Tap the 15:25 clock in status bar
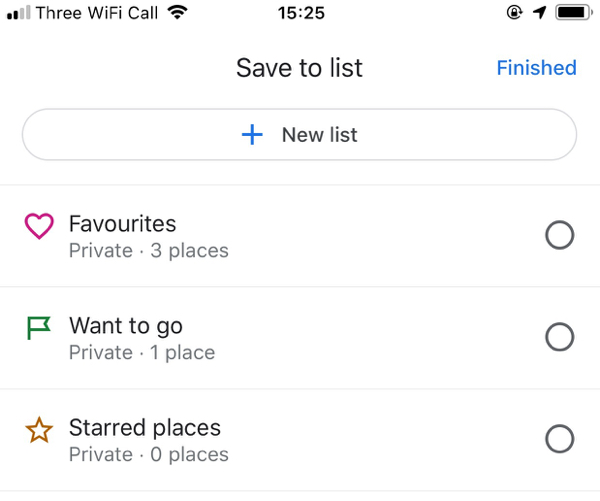The image size is (600, 501). [x=300, y=13]
